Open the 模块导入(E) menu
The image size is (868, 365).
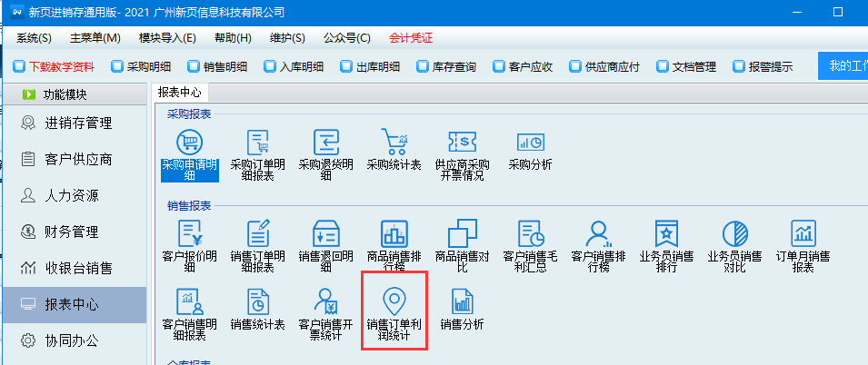[x=167, y=38]
